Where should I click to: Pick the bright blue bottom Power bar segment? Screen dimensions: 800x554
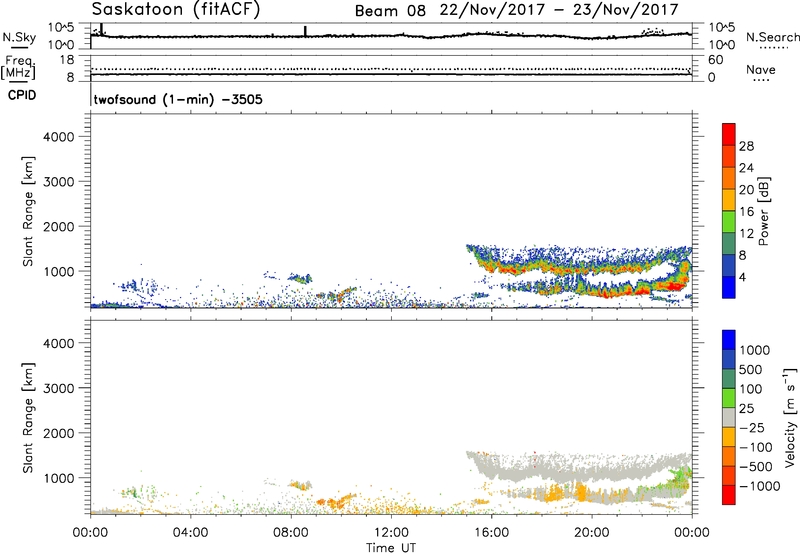point(729,287)
